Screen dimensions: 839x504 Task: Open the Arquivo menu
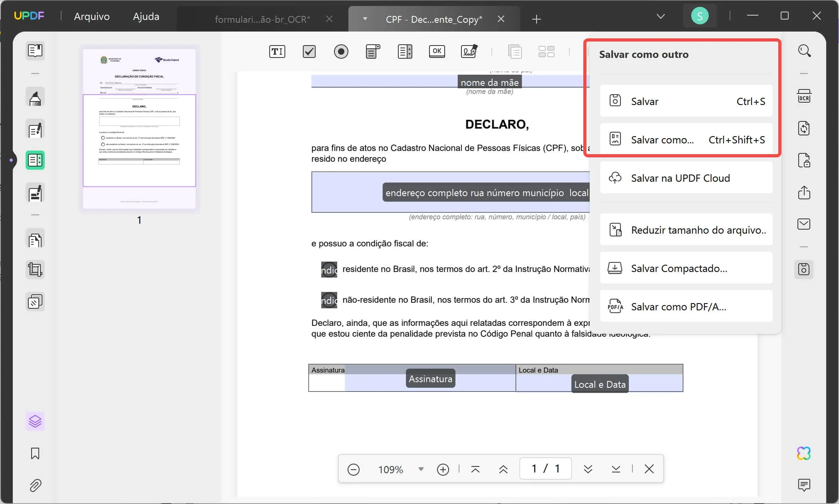91,16
